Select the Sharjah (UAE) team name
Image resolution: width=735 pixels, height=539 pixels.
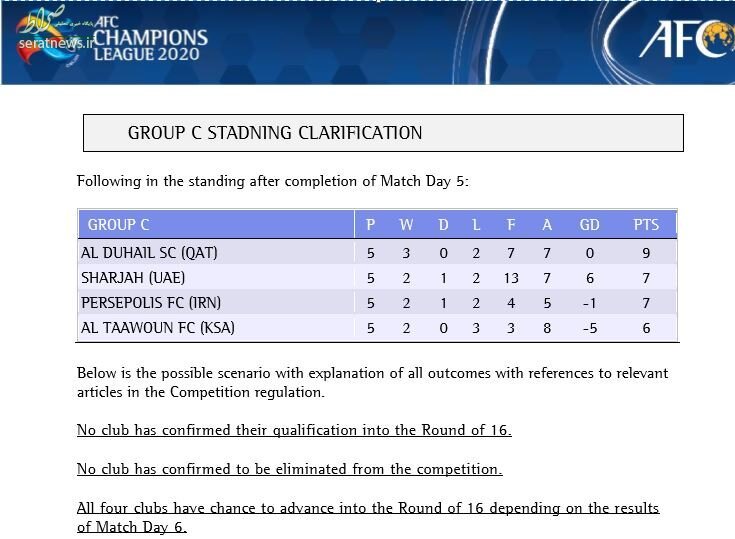click(x=133, y=278)
